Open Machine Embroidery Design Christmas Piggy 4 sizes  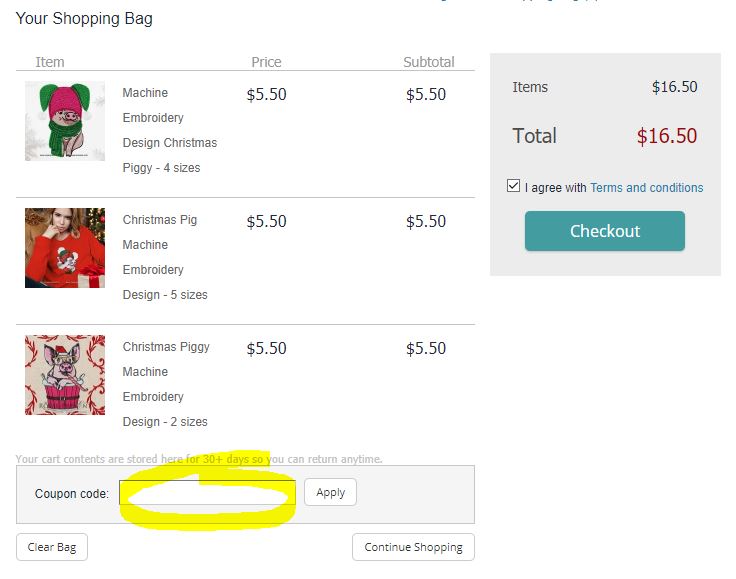169,130
